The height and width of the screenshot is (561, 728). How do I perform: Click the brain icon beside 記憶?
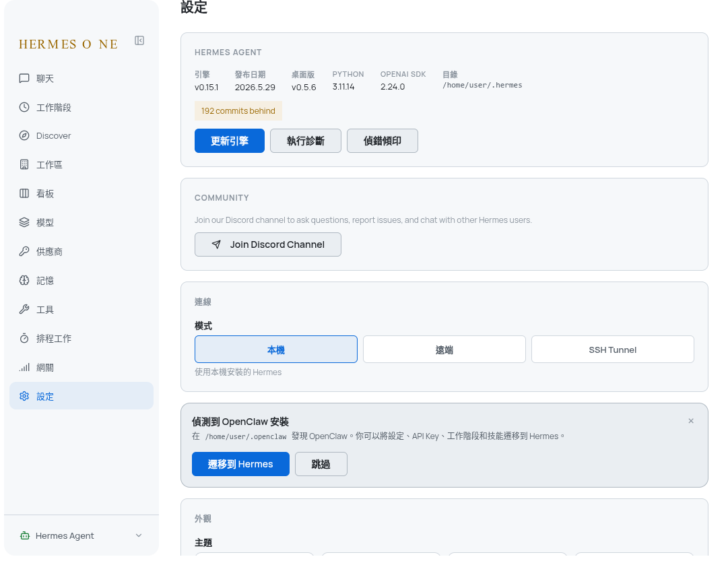(24, 280)
